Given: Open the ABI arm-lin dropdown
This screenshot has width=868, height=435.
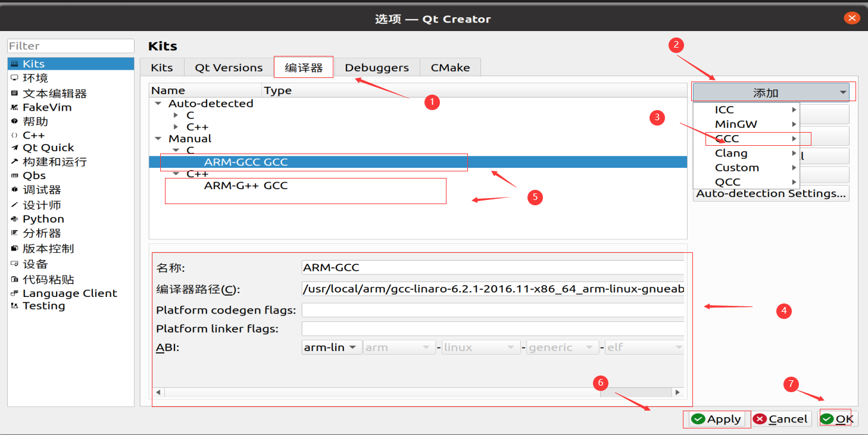Looking at the screenshot, I should pyautogui.click(x=332, y=348).
